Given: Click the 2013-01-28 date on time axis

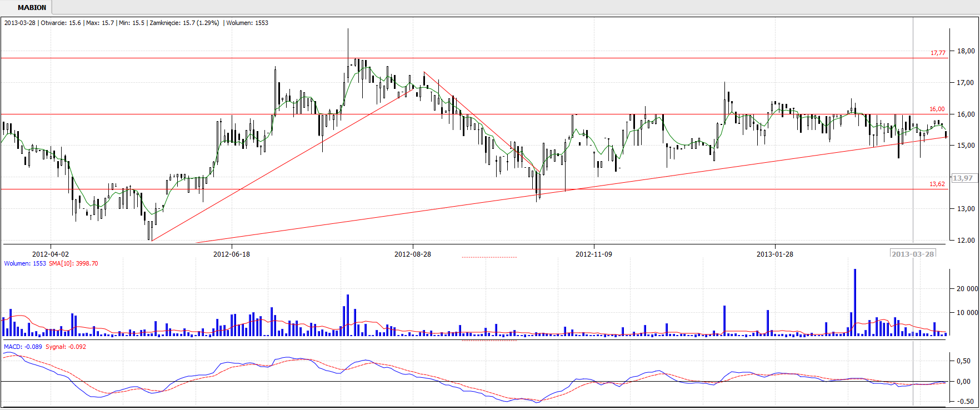Looking at the screenshot, I should coord(775,254).
